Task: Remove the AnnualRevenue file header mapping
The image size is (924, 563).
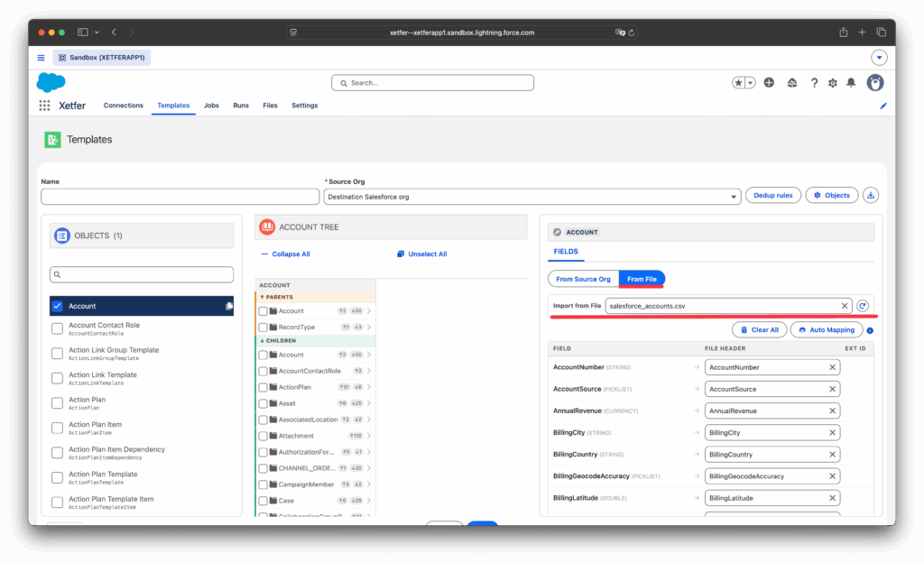Action: (x=832, y=411)
